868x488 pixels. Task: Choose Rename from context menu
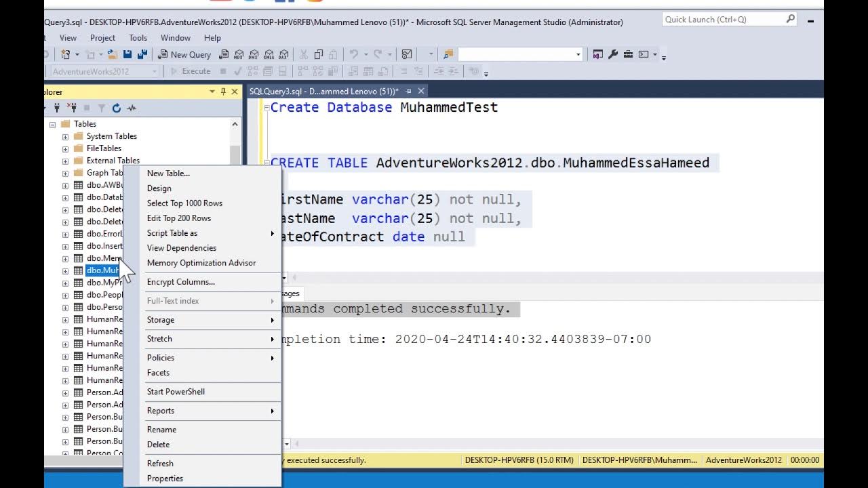coord(161,430)
